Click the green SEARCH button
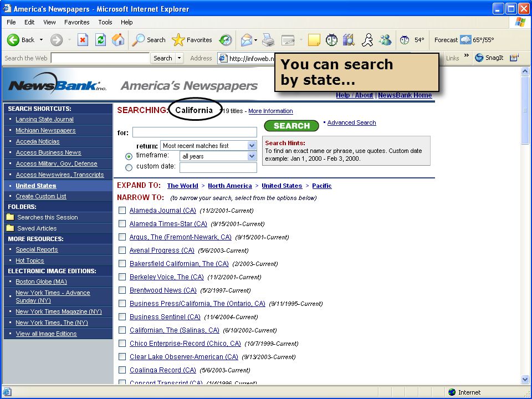 291,126
